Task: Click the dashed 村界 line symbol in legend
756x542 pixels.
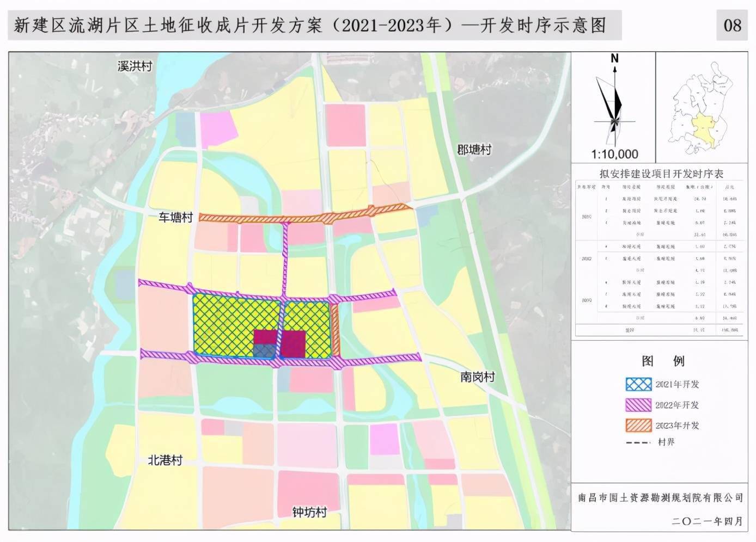Action: tap(638, 442)
